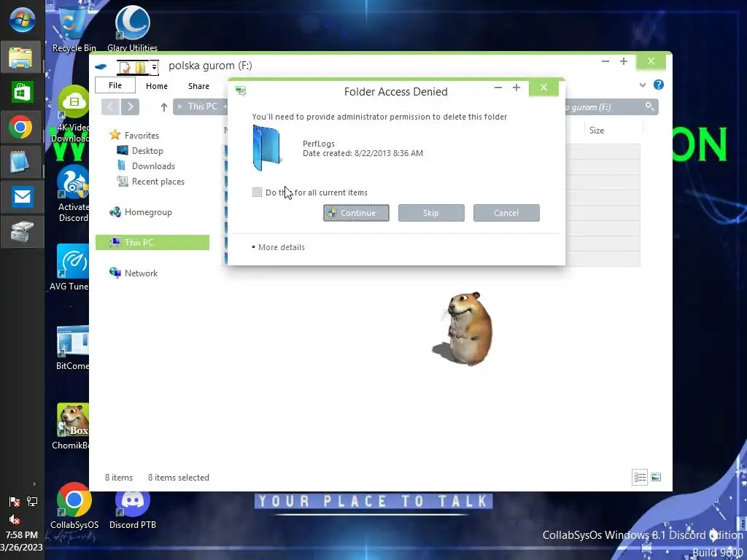Open the Home ribbon tab

pos(157,86)
